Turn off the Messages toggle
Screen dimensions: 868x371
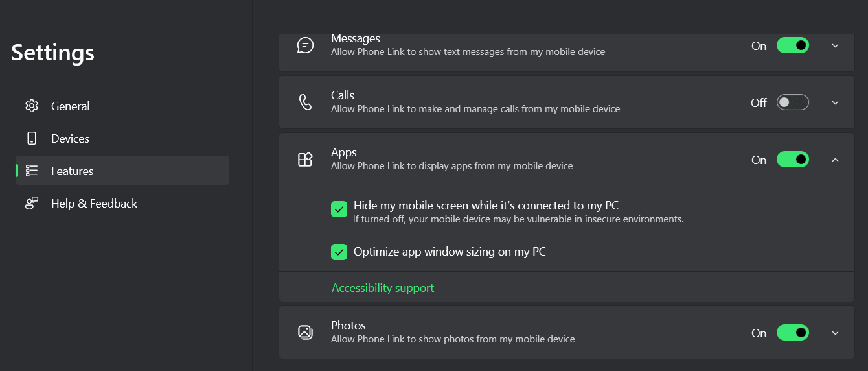tap(793, 45)
